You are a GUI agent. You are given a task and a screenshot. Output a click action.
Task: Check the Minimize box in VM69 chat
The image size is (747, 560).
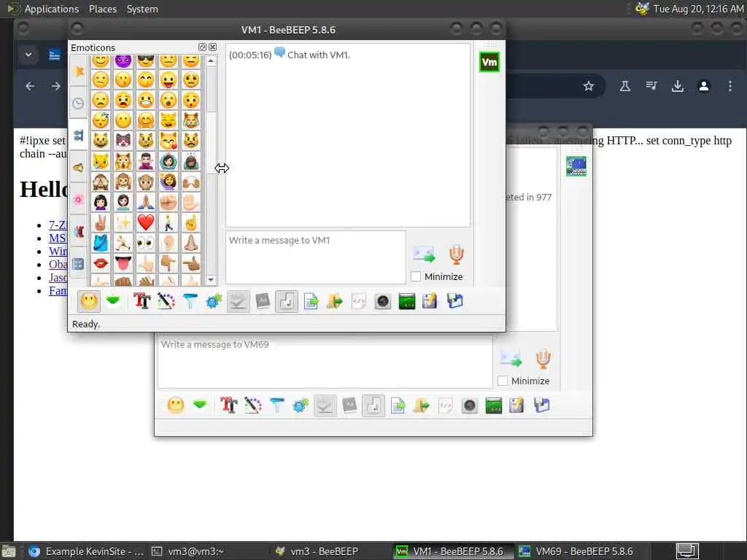(x=502, y=381)
